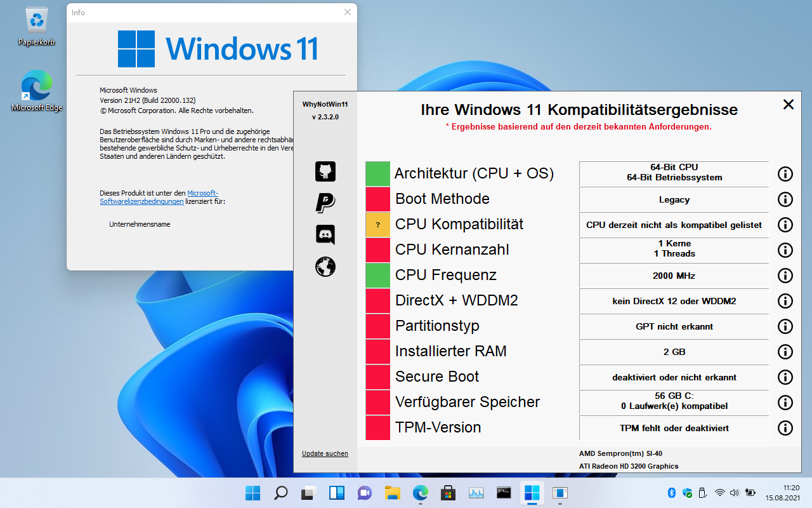Open Windows Security tray icon

pos(687,492)
